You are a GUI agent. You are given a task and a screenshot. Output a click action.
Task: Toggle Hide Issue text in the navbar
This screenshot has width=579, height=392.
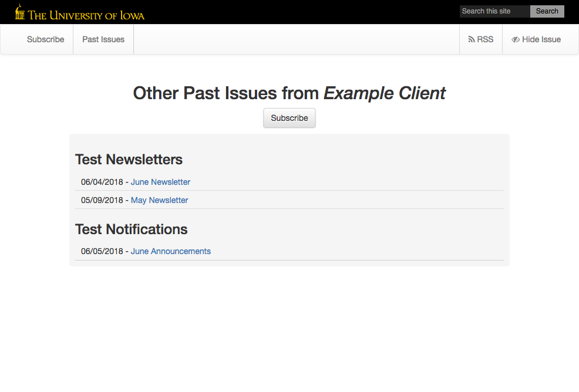coord(541,39)
